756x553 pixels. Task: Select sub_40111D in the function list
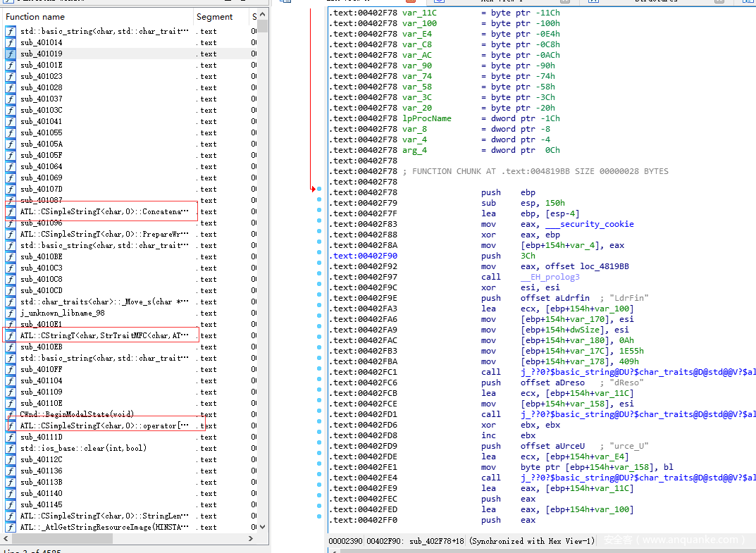(x=41, y=437)
